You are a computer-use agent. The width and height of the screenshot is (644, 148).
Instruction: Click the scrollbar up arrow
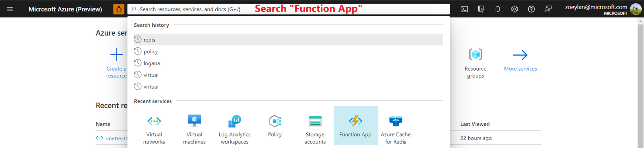641,21
